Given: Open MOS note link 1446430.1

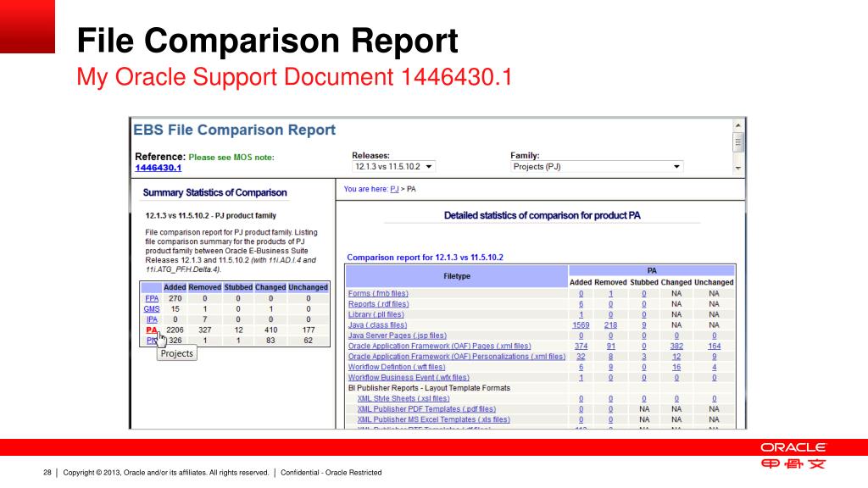Looking at the screenshot, I should tap(159, 168).
